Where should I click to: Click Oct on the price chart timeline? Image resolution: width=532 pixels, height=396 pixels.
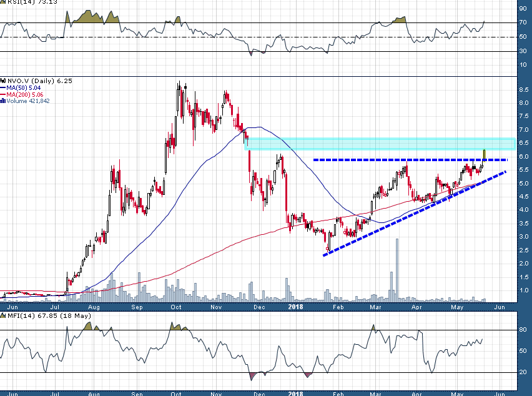click(176, 307)
